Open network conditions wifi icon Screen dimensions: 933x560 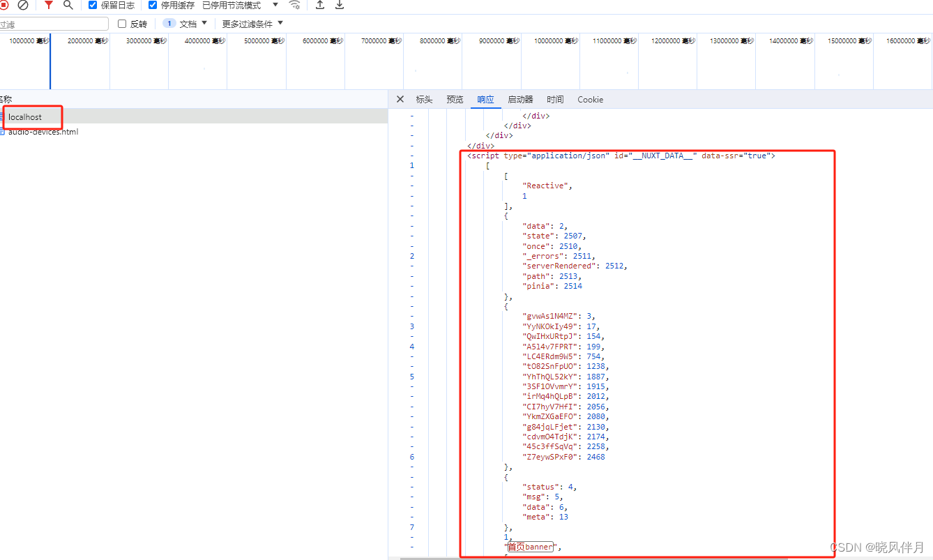click(295, 5)
